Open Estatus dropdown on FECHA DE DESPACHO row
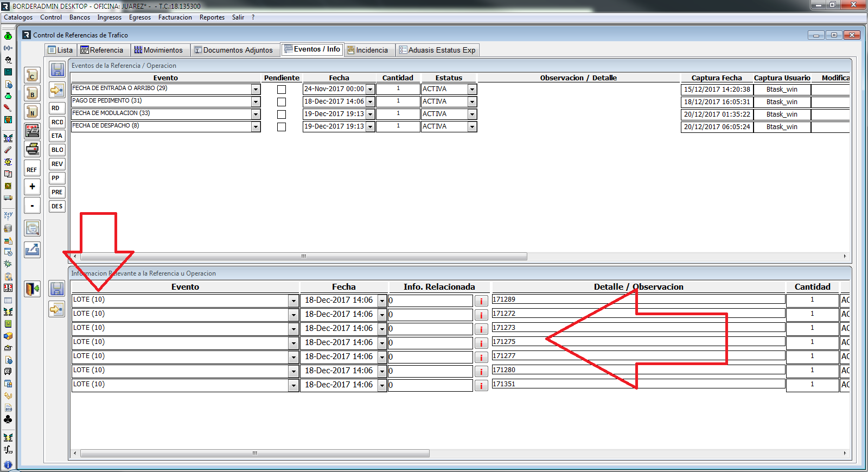 pyautogui.click(x=473, y=127)
